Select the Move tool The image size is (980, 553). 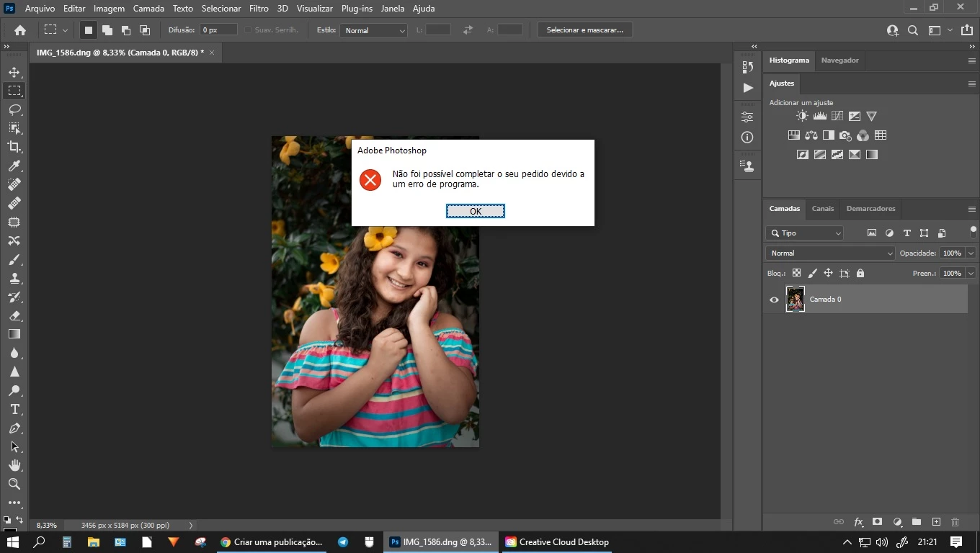14,72
